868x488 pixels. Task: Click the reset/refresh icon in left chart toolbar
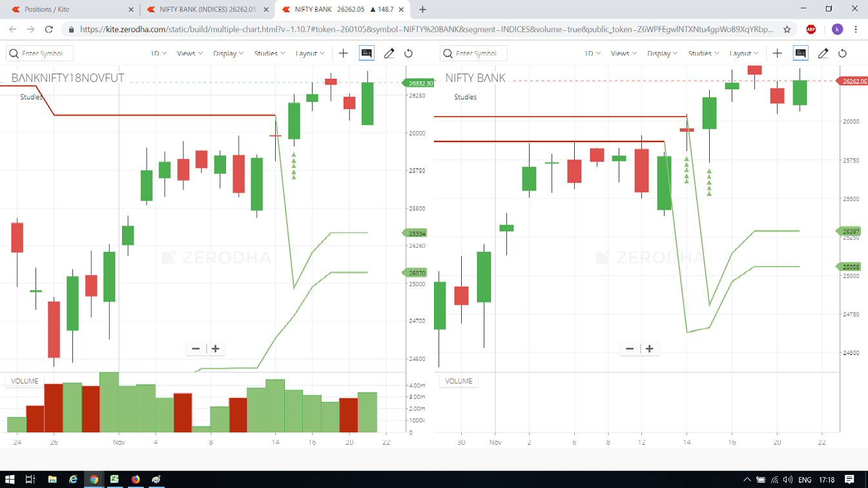409,54
